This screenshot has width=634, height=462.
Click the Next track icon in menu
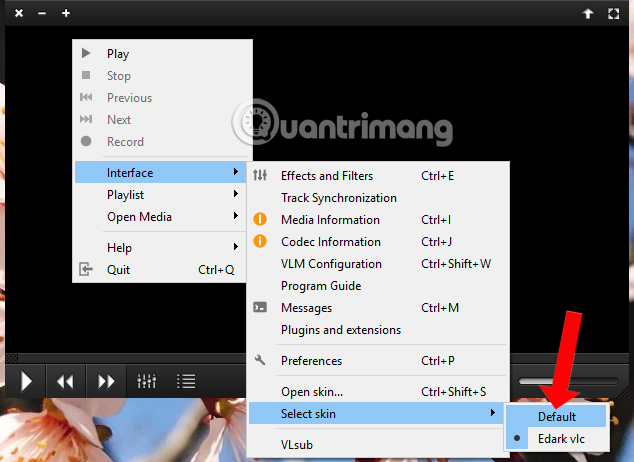(86, 119)
